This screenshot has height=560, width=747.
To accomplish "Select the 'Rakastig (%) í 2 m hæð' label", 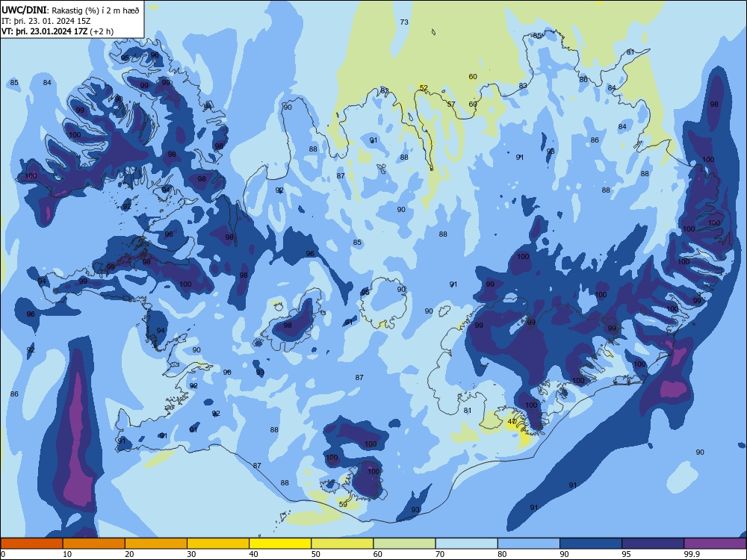I will 96,10.
